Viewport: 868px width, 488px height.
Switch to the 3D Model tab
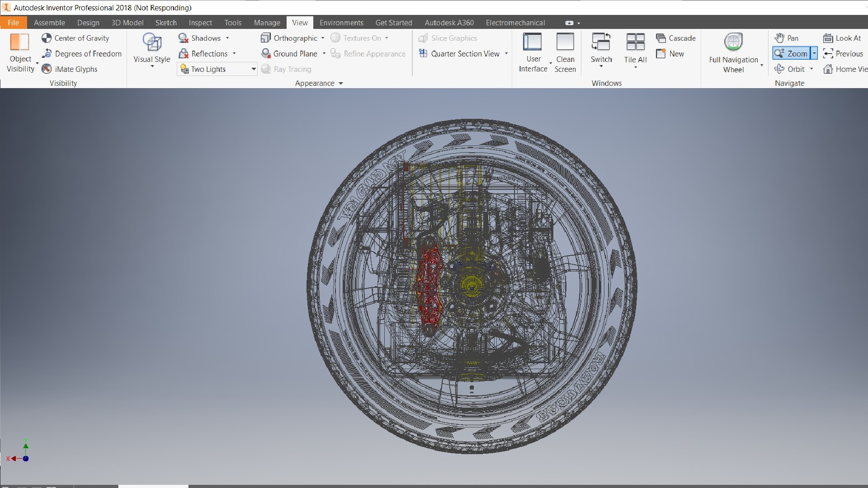point(127,23)
